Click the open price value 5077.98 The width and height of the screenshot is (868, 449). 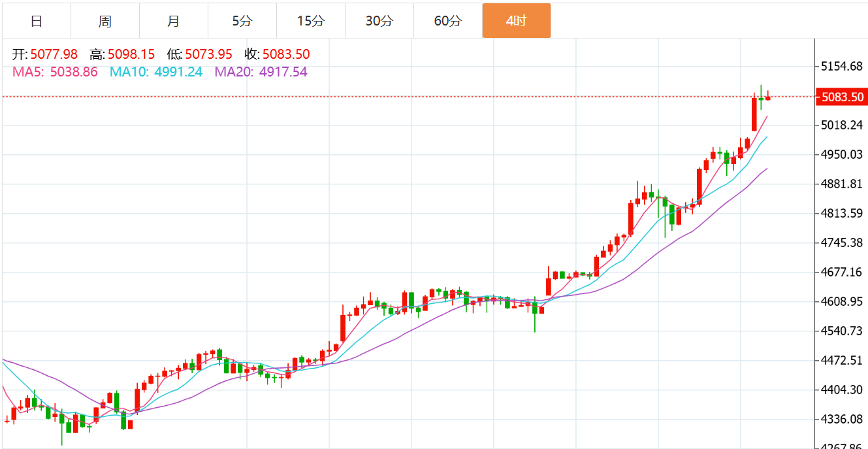pyautogui.click(x=54, y=54)
